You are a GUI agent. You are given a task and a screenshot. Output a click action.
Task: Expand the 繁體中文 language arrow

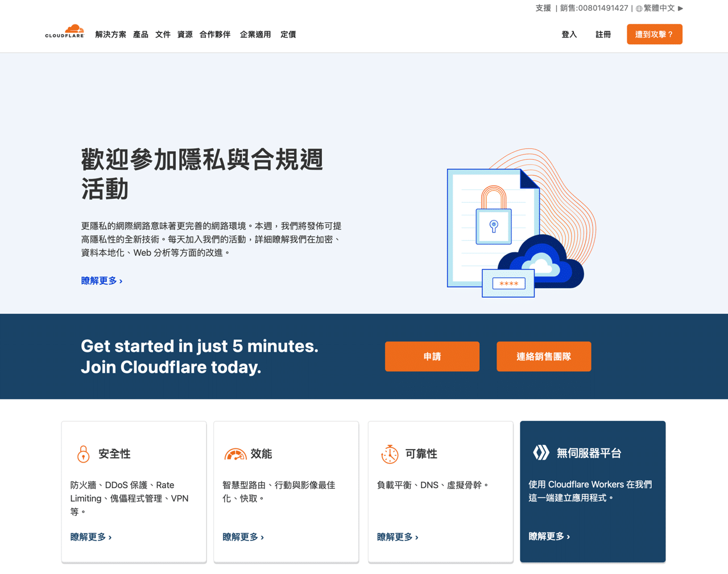point(680,9)
